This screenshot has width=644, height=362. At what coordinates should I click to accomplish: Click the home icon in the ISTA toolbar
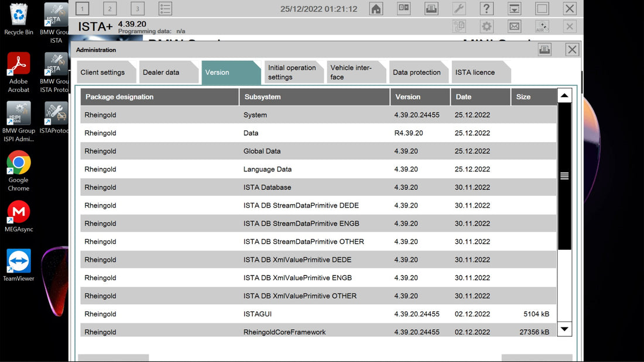375,8
